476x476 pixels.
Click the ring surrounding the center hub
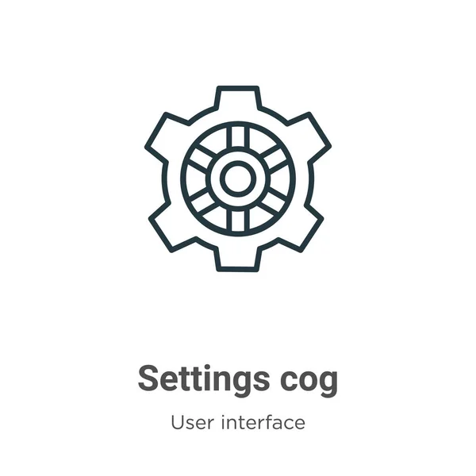(238, 153)
